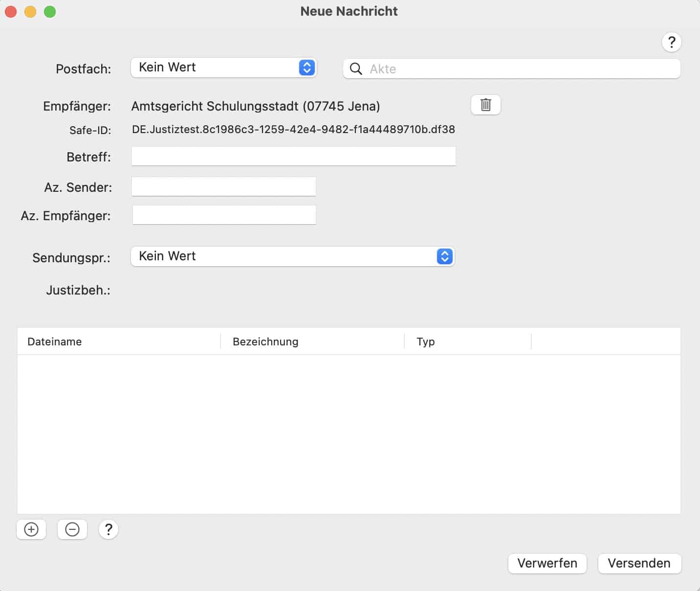This screenshot has height=591, width=700.
Task: Click recipient Amtsgericht Schulungsstadt text
Action: (x=256, y=106)
